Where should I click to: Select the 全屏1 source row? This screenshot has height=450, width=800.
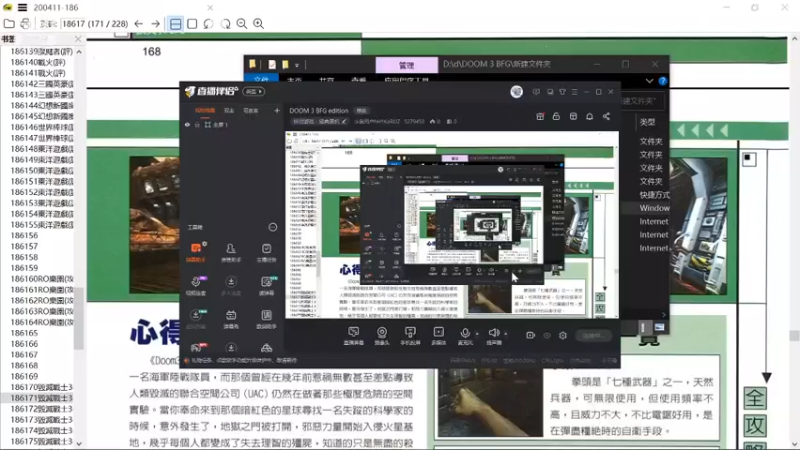pos(232,124)
